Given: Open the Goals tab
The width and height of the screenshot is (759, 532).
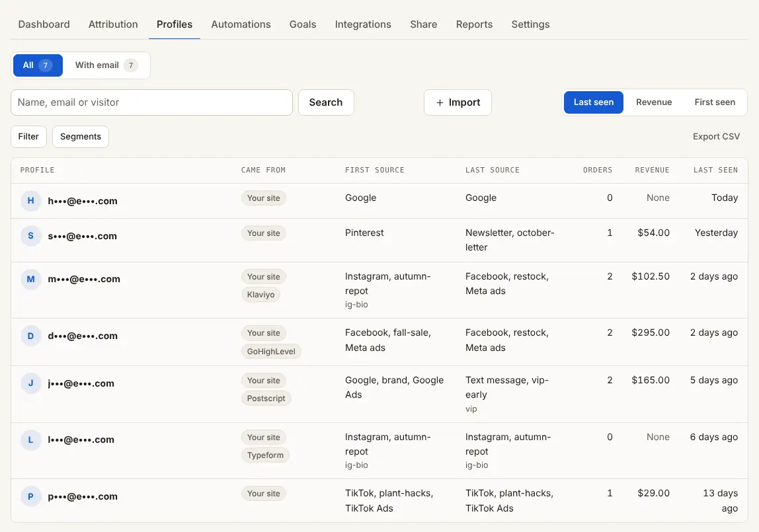Looking at the screenshot, I should pos(303,24).
